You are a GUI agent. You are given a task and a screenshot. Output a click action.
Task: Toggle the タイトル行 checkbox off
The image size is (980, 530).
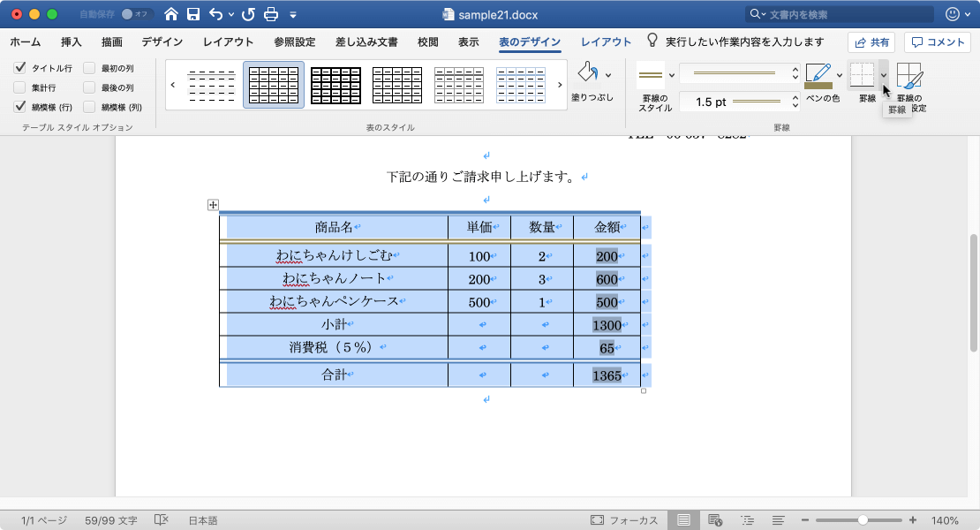tap(19, 69)
